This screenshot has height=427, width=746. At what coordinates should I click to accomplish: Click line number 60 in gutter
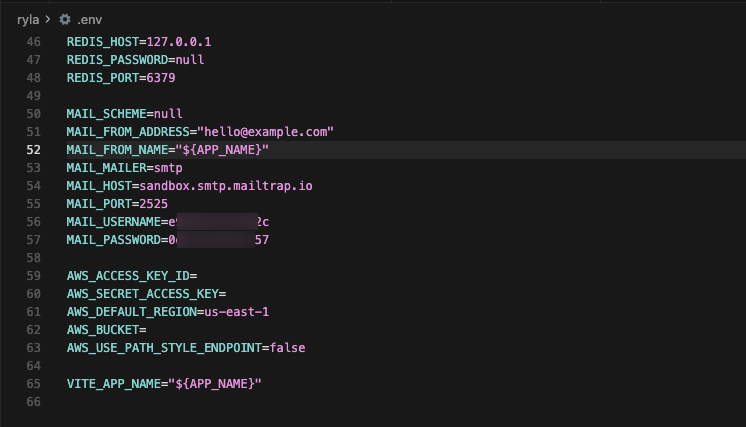(33, 294)
